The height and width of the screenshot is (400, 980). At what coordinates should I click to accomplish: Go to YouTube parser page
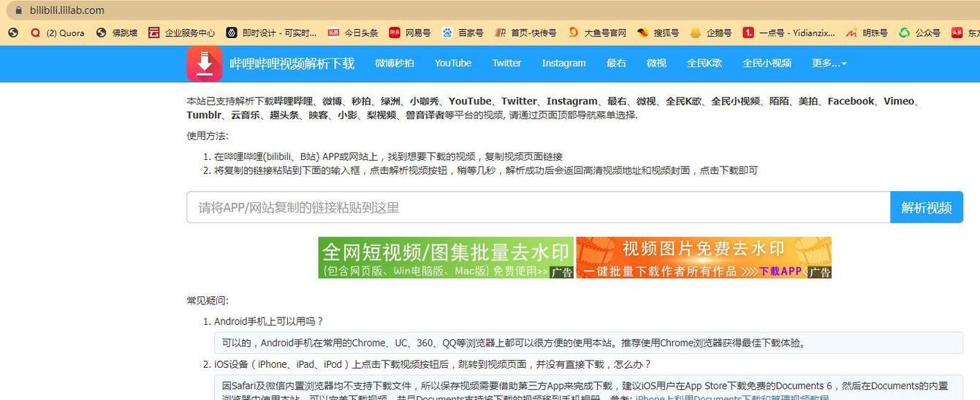click(453, 64)
